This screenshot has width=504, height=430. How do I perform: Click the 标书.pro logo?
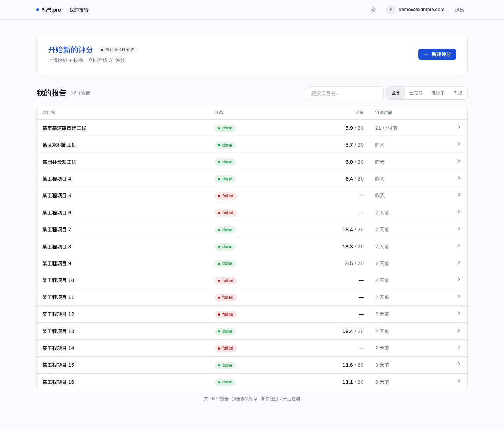coord(49,10)
